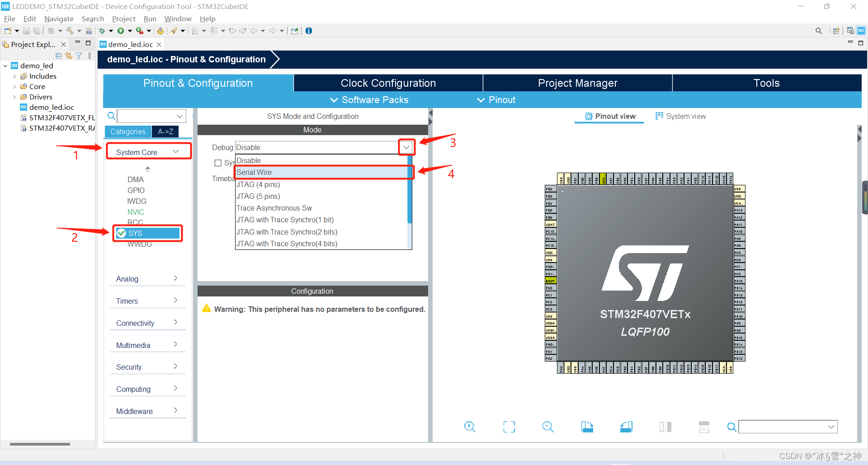The height and width of the screenshot is (465, 868).
Task: Select GPIO in System Core list
Action: click(136, 190)
